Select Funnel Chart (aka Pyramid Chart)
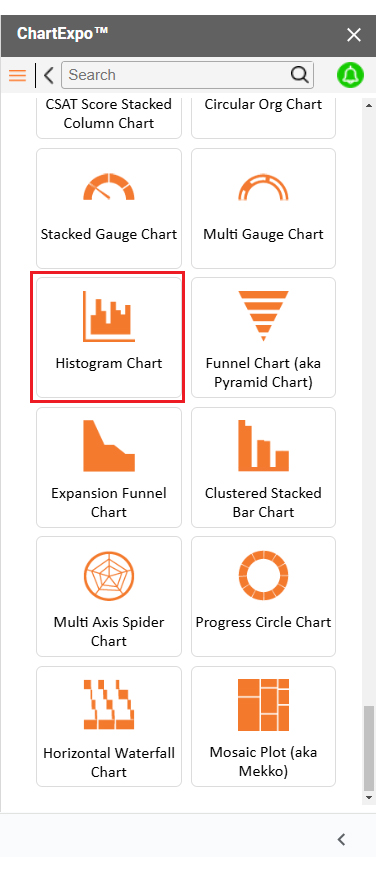The height and width of the screenshot is (872, 376). pos(264,338)
